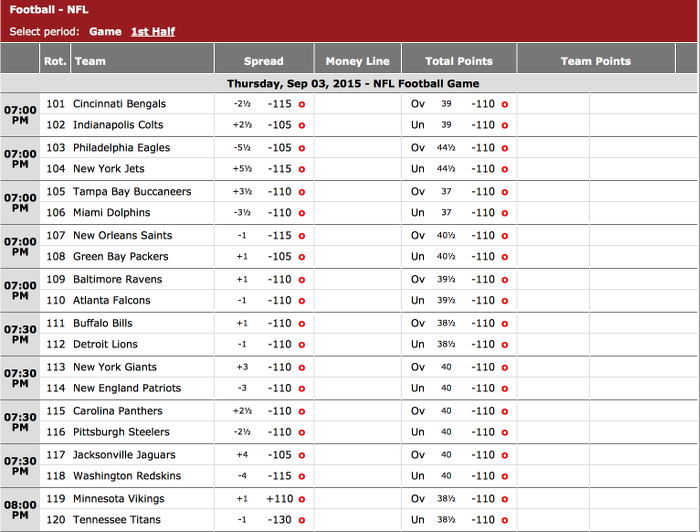
Task: Choose Under 37 total in Dolphins row
Action: pos(504,213)
